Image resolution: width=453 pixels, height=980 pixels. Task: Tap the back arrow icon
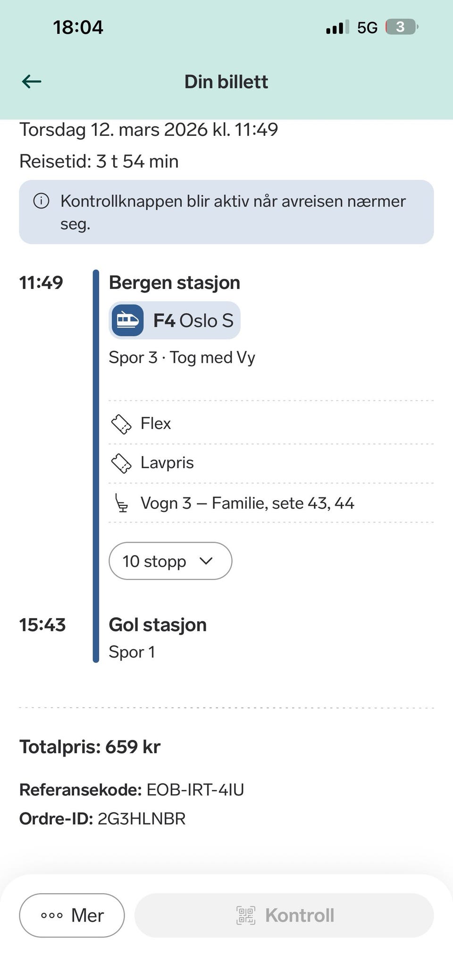32,82
